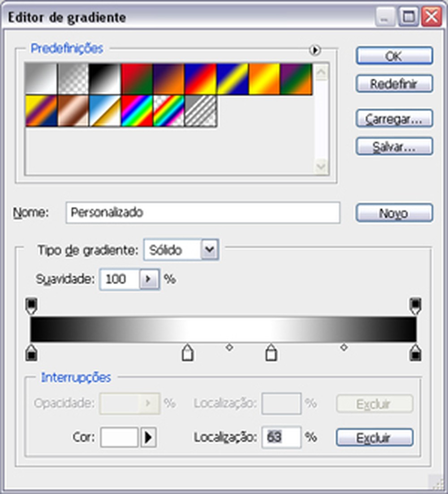The image size is (448, 494).
Task: Select the rainbow spectrum gradient preset
Action: click(x=137, y=111)
